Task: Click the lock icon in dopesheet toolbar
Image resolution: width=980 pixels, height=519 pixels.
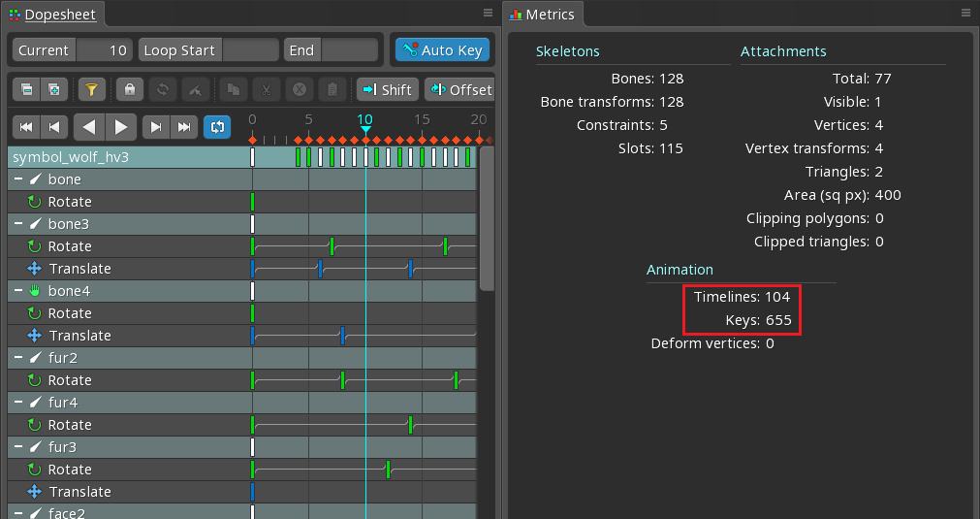Action: [130, 90]
